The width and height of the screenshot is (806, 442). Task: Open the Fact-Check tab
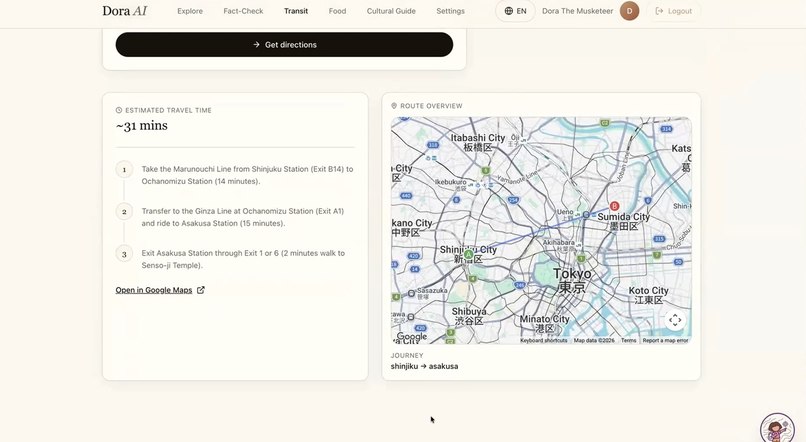243,11
